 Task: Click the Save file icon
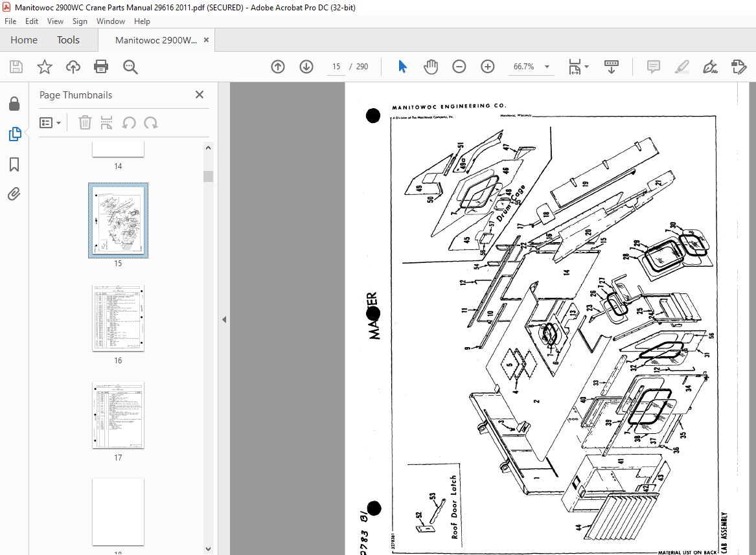(16, 67)
